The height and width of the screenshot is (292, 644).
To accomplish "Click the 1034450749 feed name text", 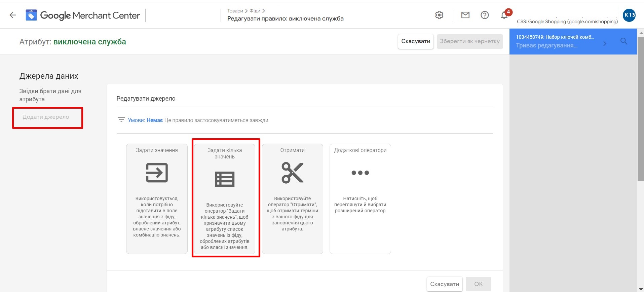I will pyautogui.click(x=555, y=37).
